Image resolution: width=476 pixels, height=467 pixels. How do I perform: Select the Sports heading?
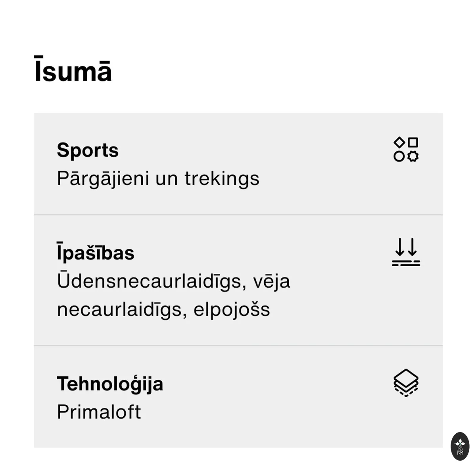coord(88,150)
